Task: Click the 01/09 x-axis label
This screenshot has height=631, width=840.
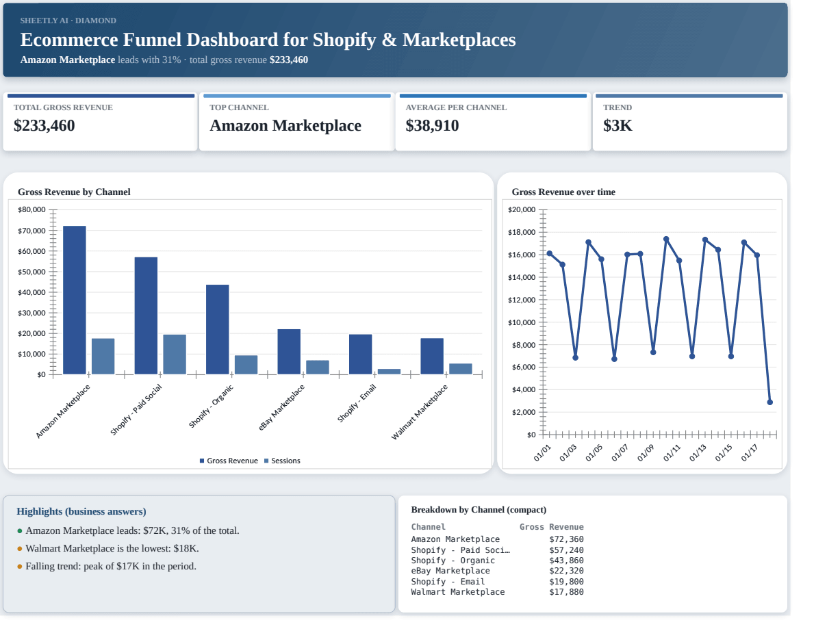Action: point(647,453)
